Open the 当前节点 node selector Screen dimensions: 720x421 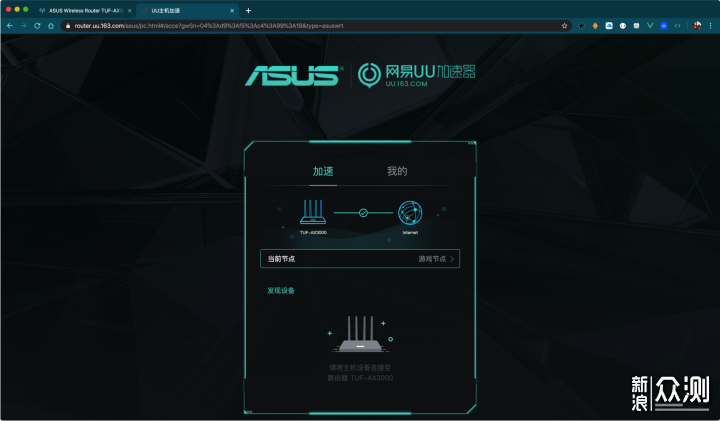pos(360,259)
